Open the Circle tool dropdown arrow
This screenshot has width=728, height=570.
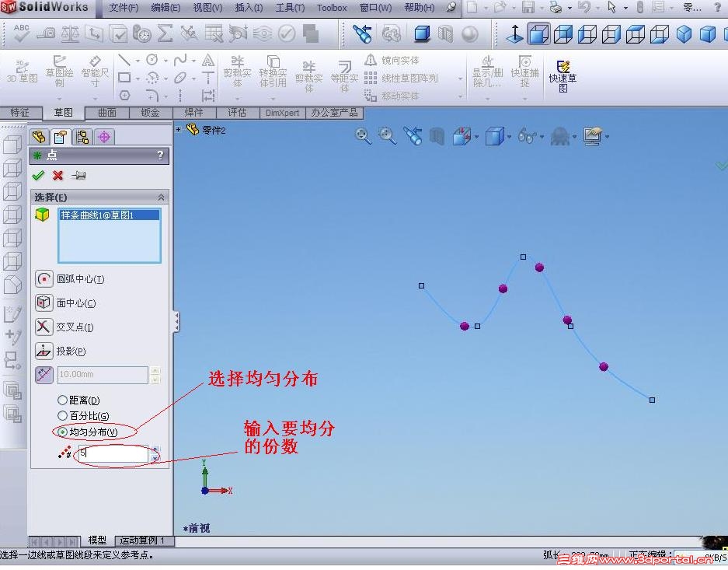(165, 61)
